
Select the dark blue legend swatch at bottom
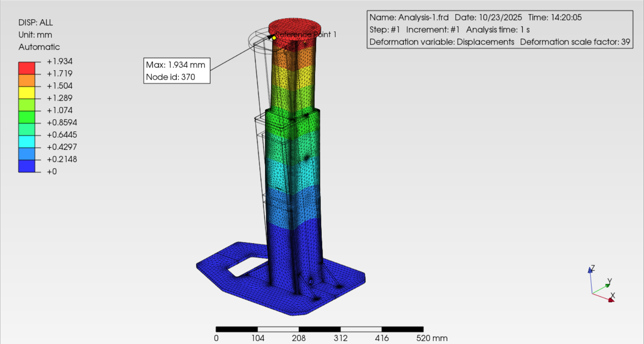[x=27, y=166]
